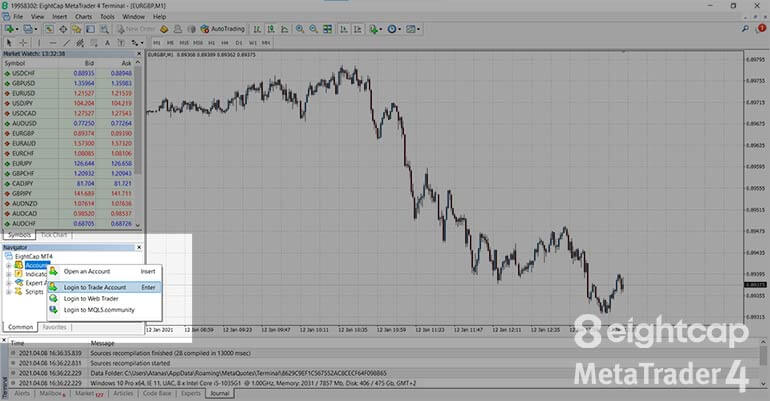This screenshot has height=401, width=770.
Task: Select the Horizontal Line drawing tool
Action: (53, 43)
